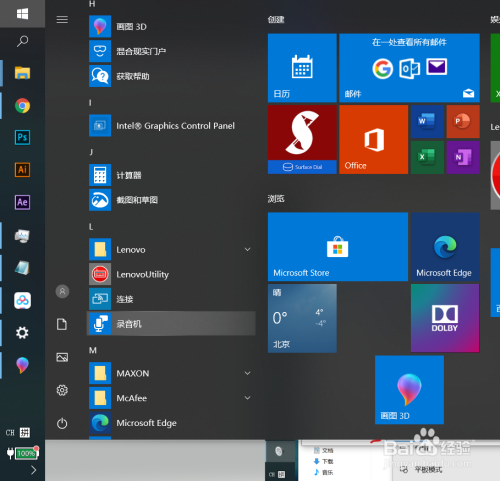Open the McAfee folder in the app list
The height and width of the screenshot is (481, 500).
click(171, 398)
